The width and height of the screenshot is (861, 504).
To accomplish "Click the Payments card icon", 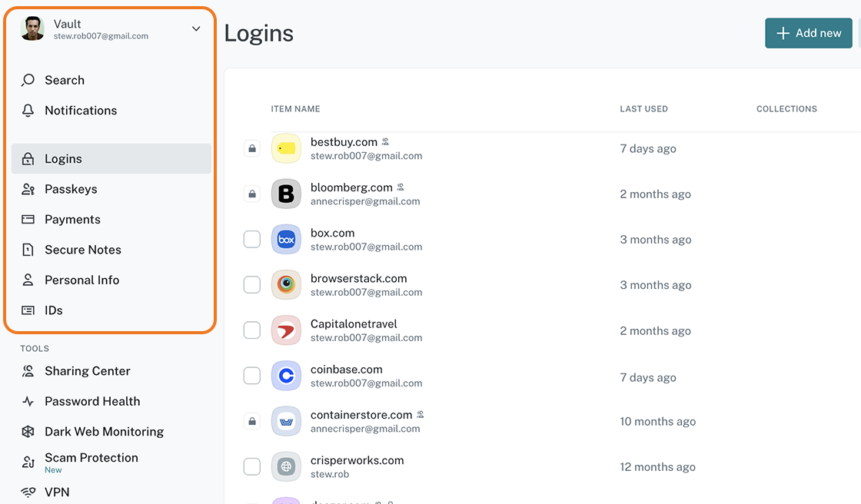I will pyautogui.click(x=28, y=219).
